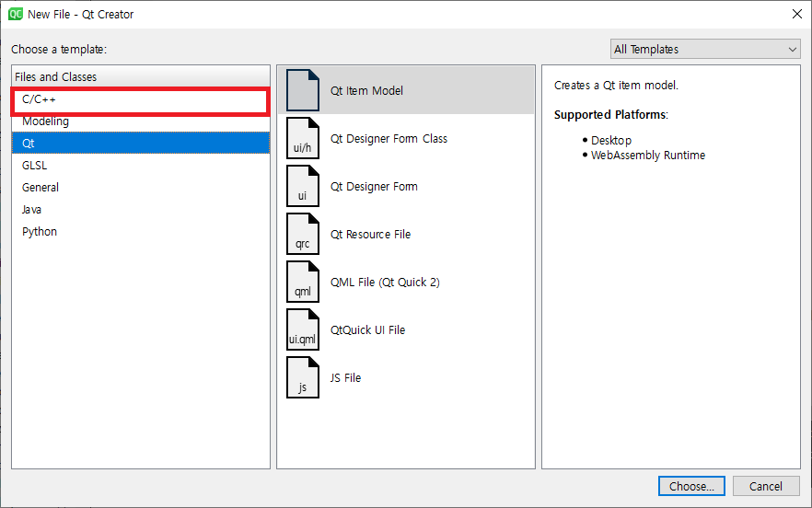Viewport: 812px width, 508px height.
Task: Open the All Templates dropdown
Action: (x=705, y=49)
